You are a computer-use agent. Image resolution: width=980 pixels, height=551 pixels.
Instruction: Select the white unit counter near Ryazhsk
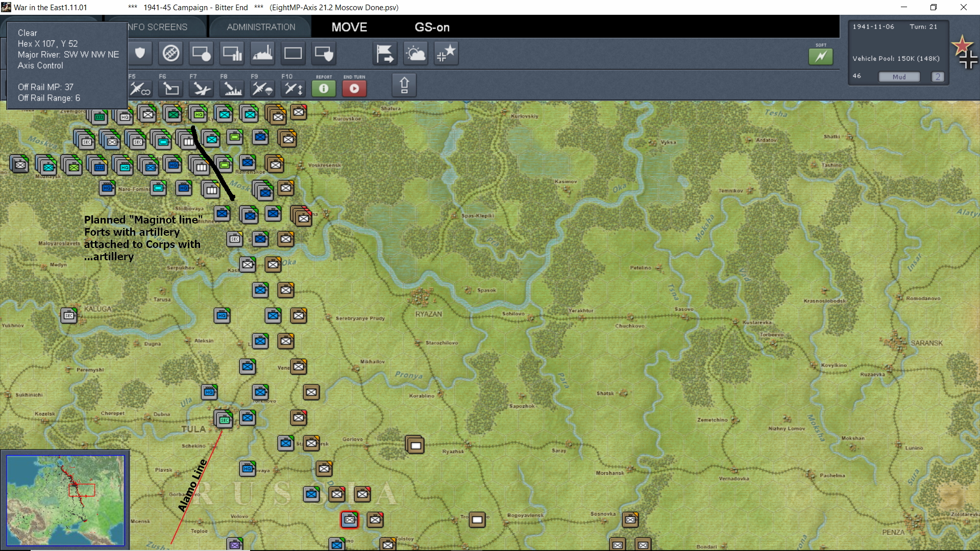click(415, 445)
